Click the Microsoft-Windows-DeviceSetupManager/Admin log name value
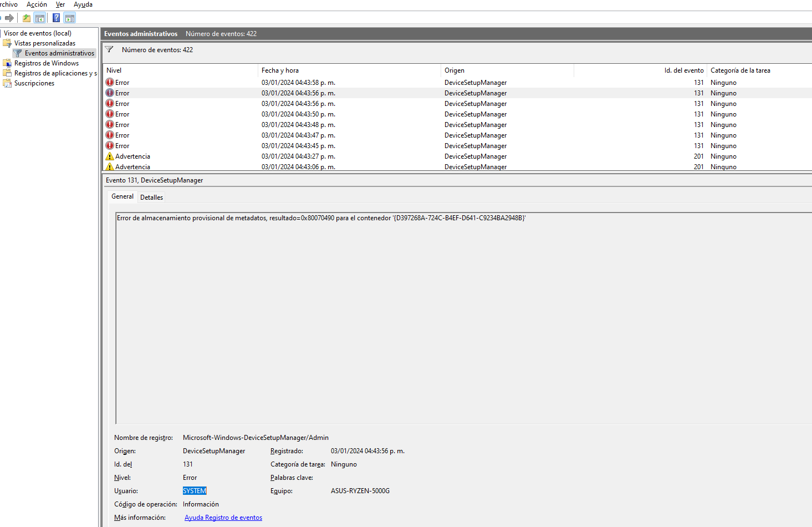This screenshot has width=812, height=527. [256, 438]
